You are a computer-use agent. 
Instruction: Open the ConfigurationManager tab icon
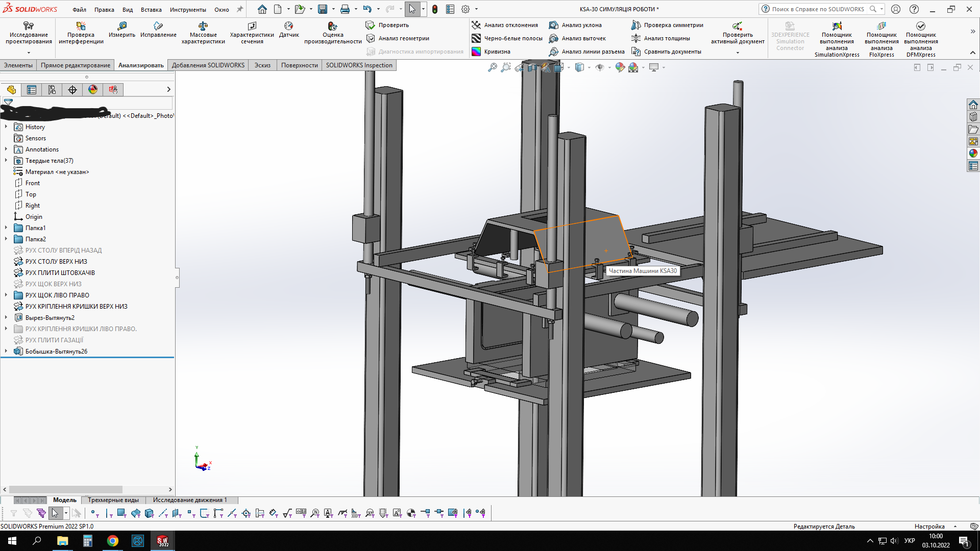pos(52,90)
